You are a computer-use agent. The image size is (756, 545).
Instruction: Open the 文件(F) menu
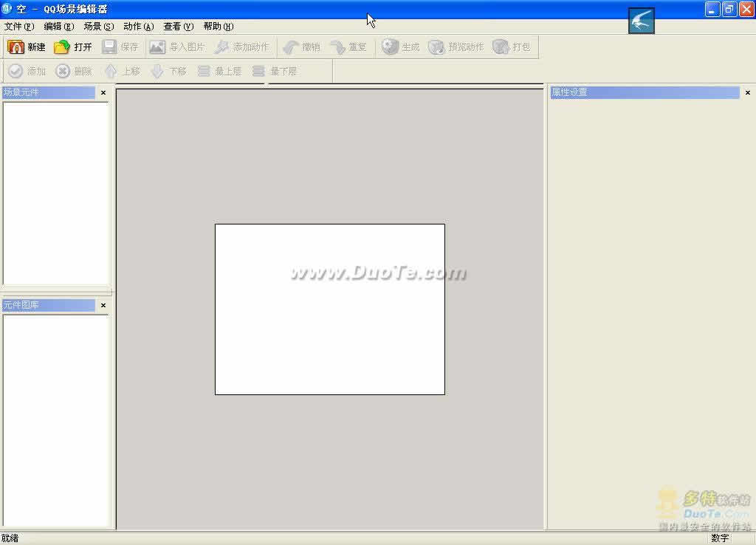pyautogui.click(x=18, y=27)
